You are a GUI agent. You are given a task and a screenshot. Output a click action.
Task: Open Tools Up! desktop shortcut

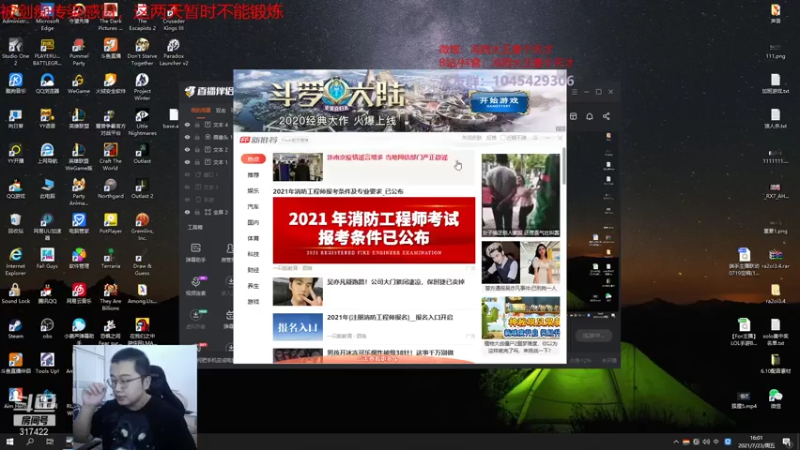(47, 364)
